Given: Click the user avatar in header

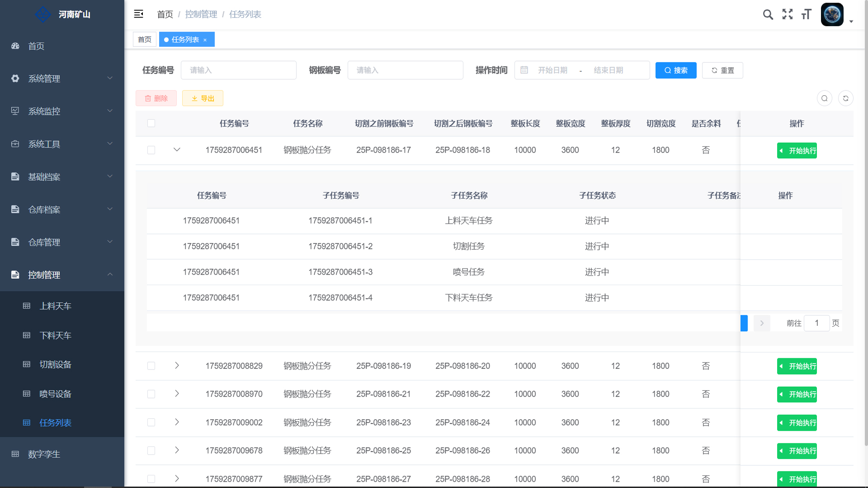Looking at the screenshot, I should point(832,14).
